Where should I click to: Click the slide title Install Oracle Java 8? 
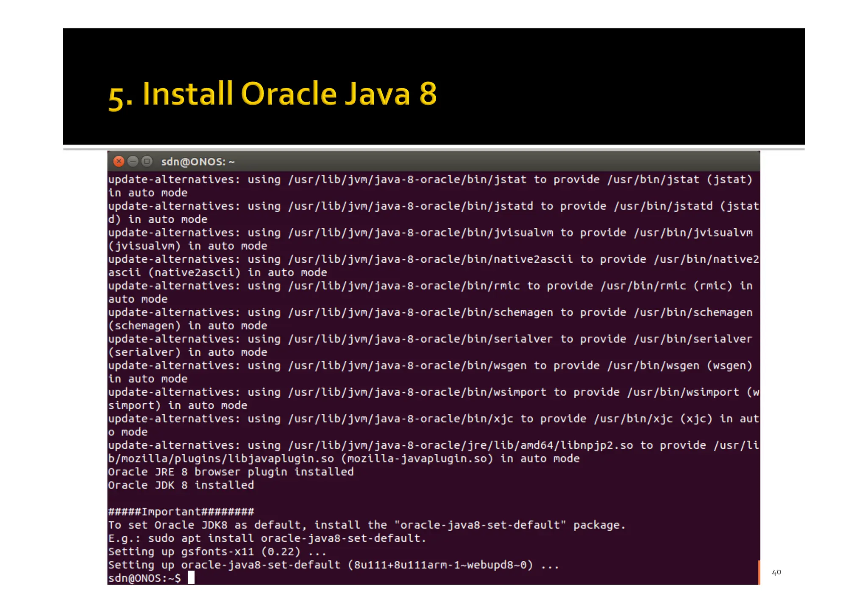tap(273, 94)
